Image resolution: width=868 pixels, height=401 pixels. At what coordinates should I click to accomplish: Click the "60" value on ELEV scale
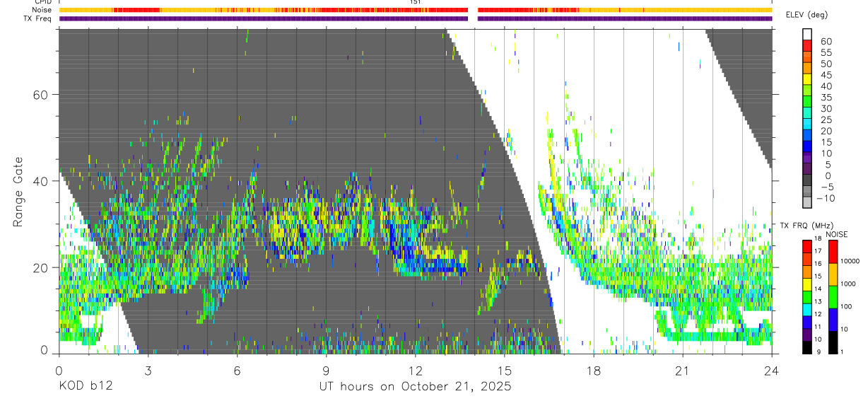pos(826,41)
